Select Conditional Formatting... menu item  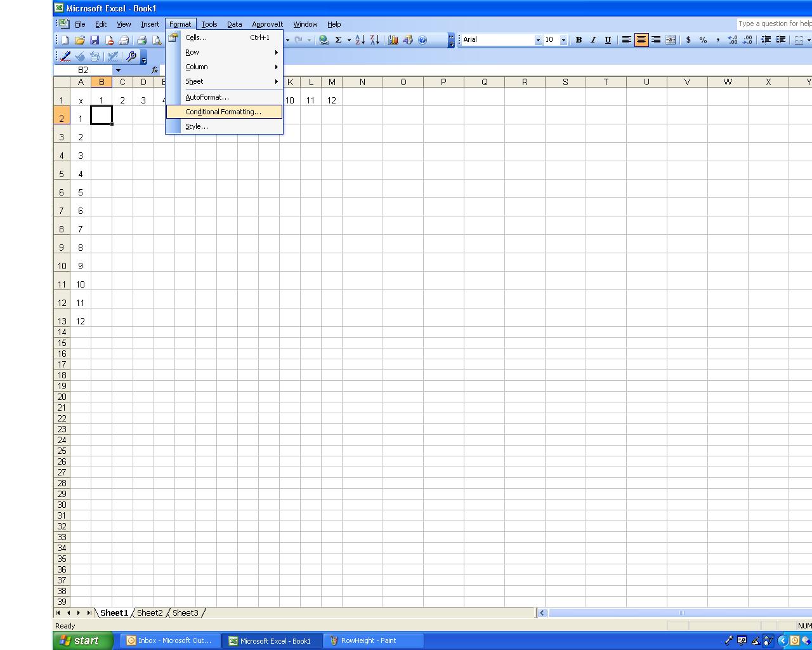point(224,112)
